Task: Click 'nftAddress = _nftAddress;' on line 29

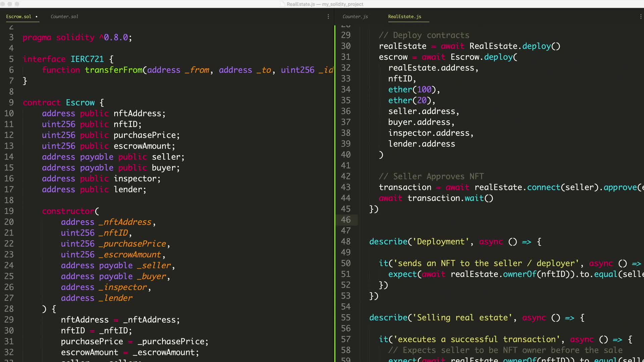Action: coord(120,320)
